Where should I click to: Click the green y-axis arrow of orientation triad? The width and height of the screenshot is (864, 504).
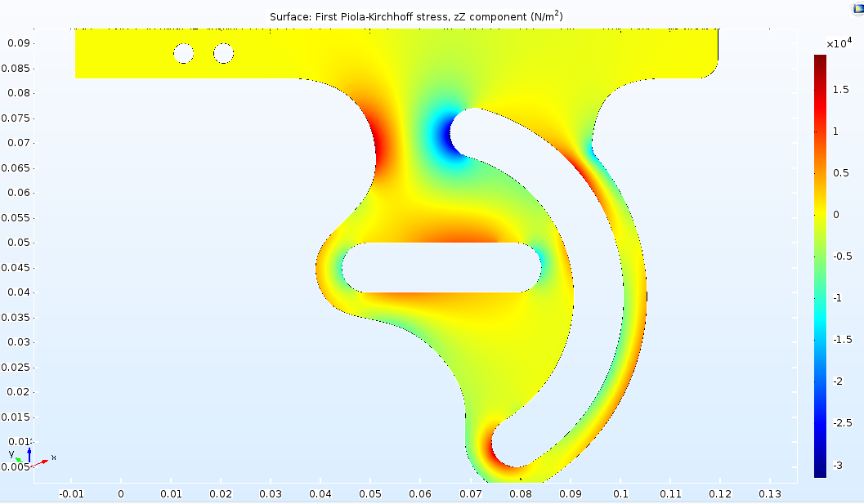(x=19, y=459)
